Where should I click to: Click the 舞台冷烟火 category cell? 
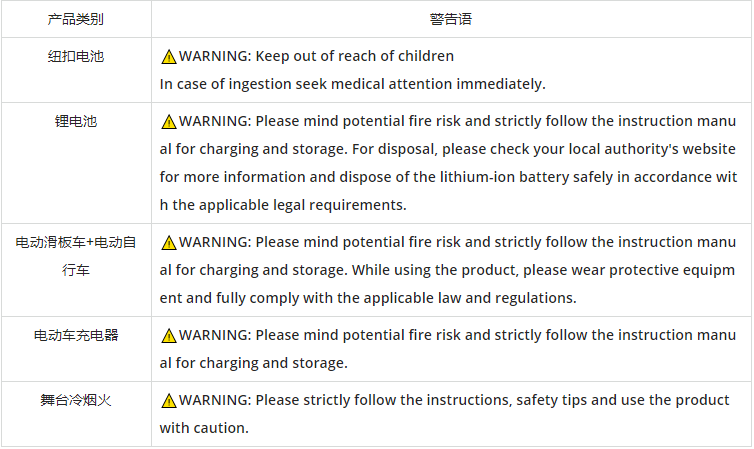pos(76,414)
